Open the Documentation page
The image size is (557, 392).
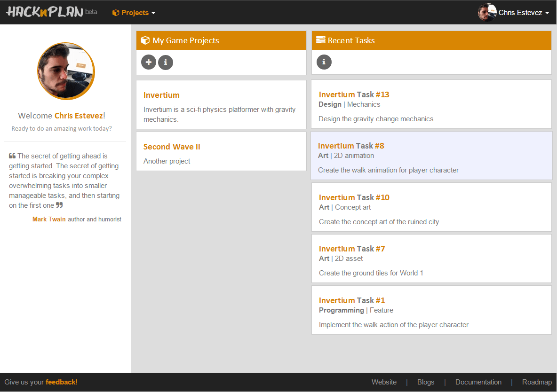coord(478,382)
